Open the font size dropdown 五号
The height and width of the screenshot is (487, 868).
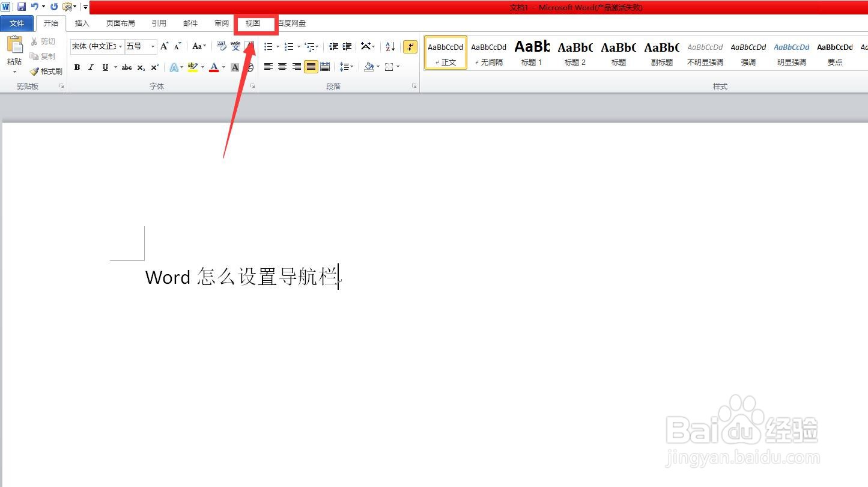[153, 46]
